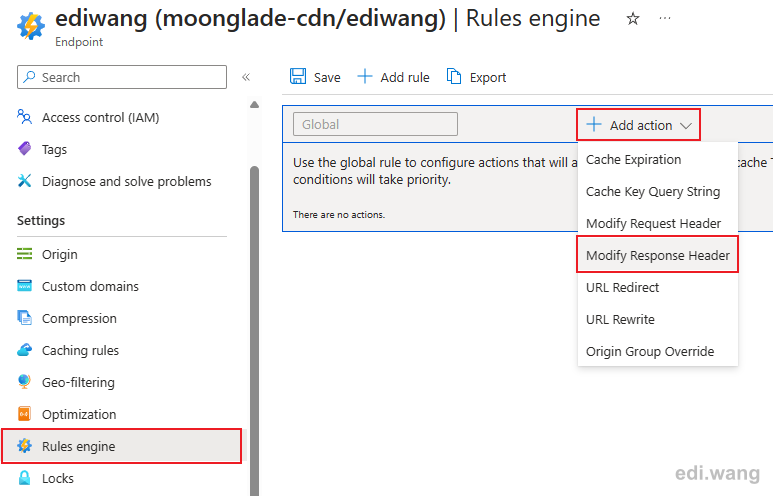Open Rules engine in sidebar
The image size is (773, 496).
point(122,446)
